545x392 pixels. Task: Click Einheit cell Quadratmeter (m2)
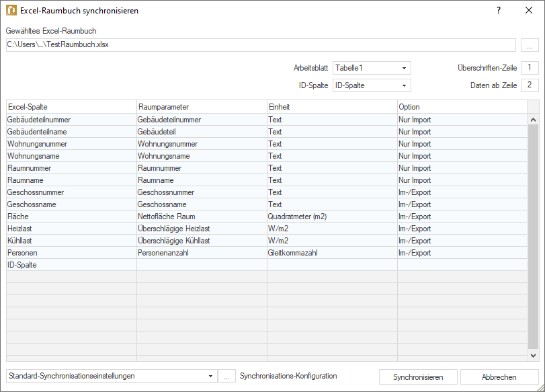(x=332, y=217)
